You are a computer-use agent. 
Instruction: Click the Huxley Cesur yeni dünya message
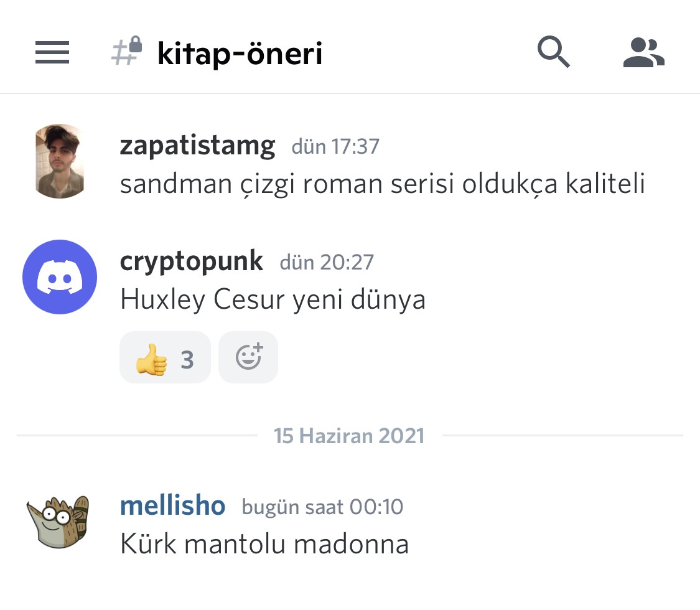tap(273, 299)
